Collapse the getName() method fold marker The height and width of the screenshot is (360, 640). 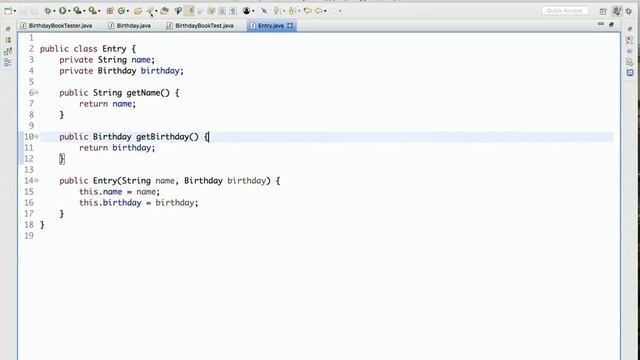36,93
